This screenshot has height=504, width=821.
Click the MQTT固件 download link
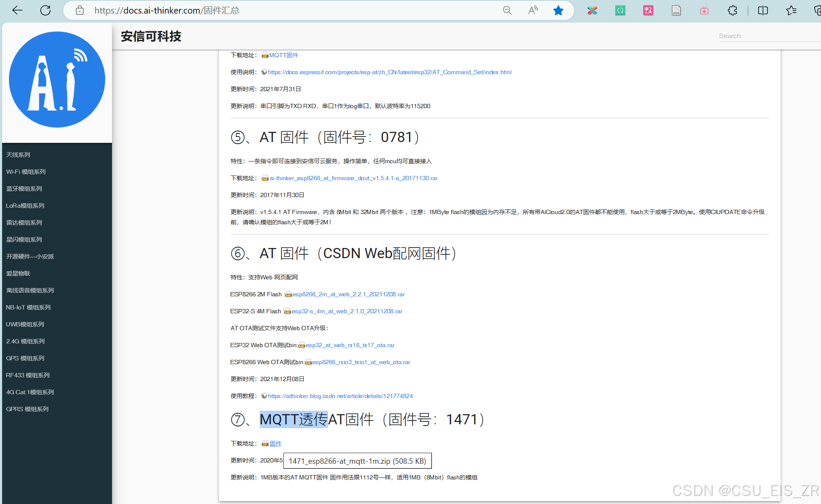coord(283,55)
